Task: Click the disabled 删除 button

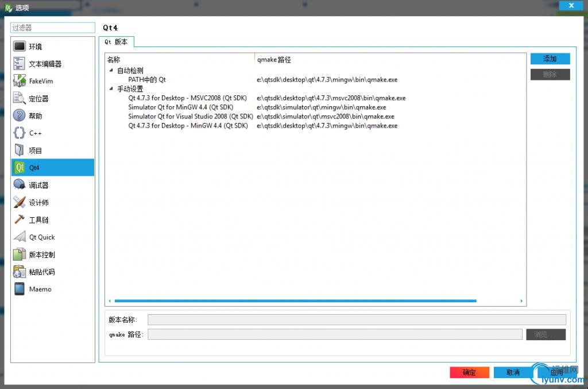Action: click(550, 74)
